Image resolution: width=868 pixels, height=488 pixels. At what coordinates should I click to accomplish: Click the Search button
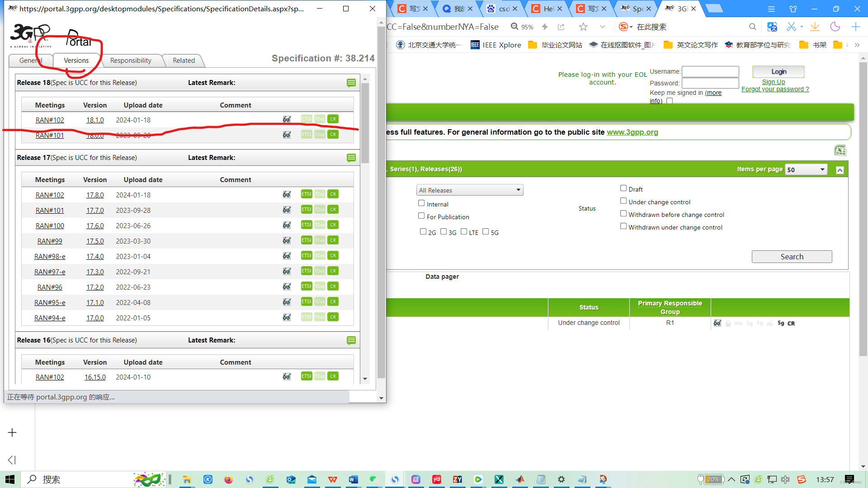click(792, 257)
